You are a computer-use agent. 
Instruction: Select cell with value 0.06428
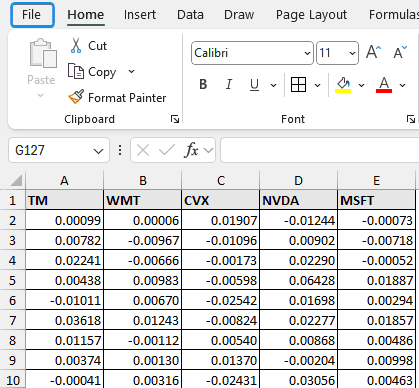299,280
